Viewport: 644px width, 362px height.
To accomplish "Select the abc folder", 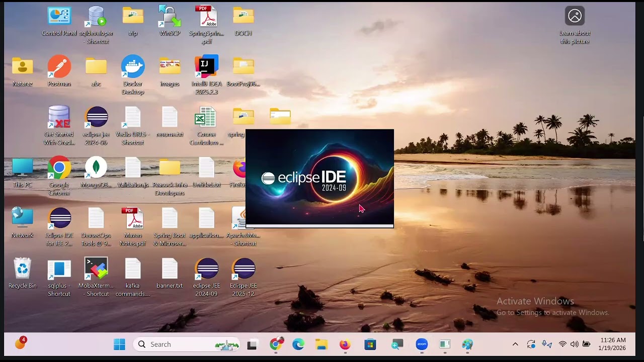I will pyautogui.click(x=96, y=71).
